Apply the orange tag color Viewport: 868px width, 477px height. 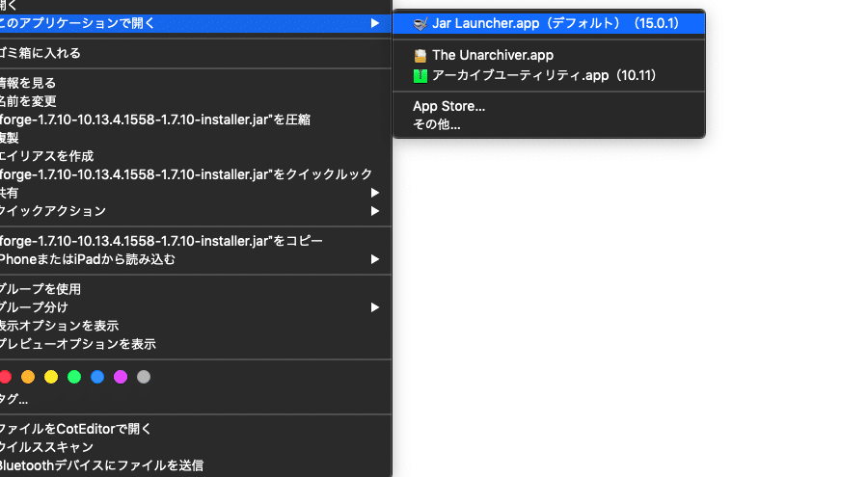28,377
